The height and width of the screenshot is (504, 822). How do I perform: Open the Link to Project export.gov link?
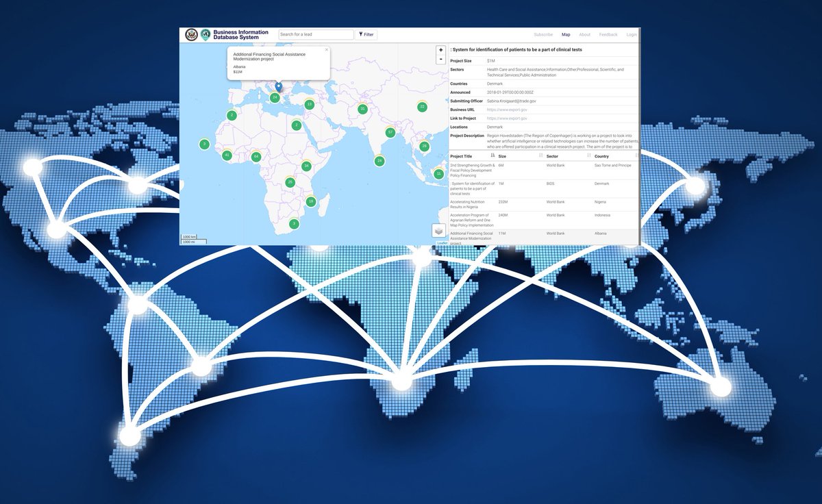click(x=507, y=118)
